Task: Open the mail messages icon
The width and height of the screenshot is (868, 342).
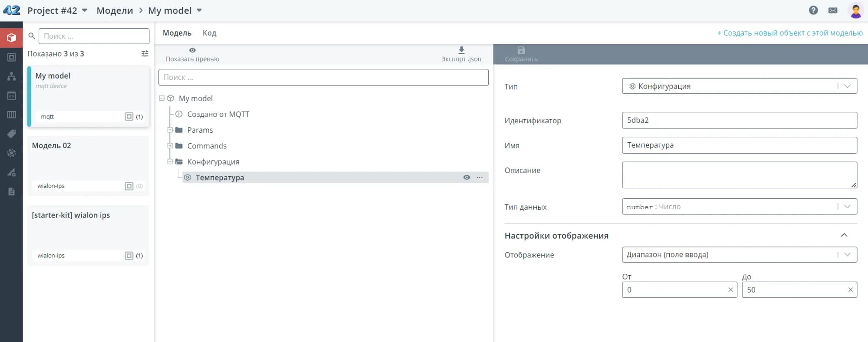Action: point(832,10)
